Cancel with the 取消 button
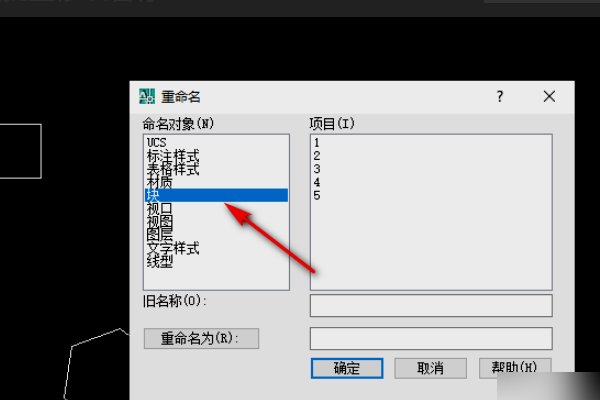Screen dimensions: 600x400 [x=430, y=368]
